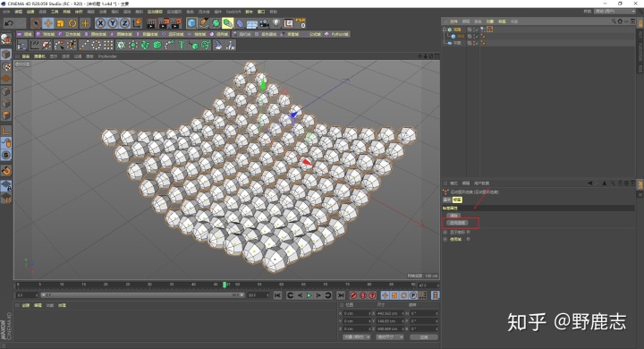
Task: Open the ProRender viewport menu
Action: pos(107,56)
